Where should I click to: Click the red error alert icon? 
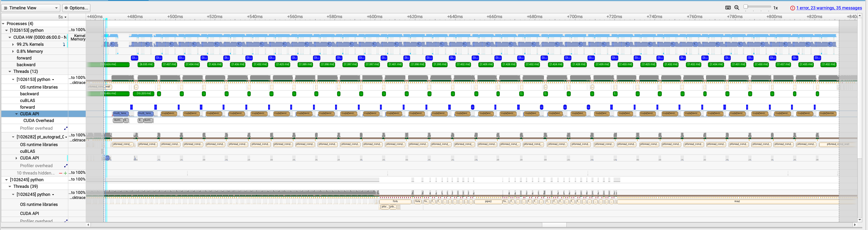pos(793,8)
